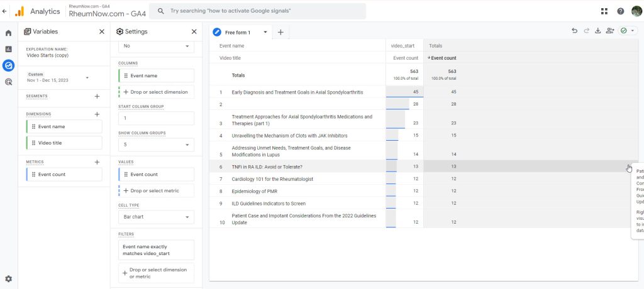Image resolution: width=644 pixels, height=289 pixels.
Task: Select the Free form 1 tab
Action: pos(238,33)
